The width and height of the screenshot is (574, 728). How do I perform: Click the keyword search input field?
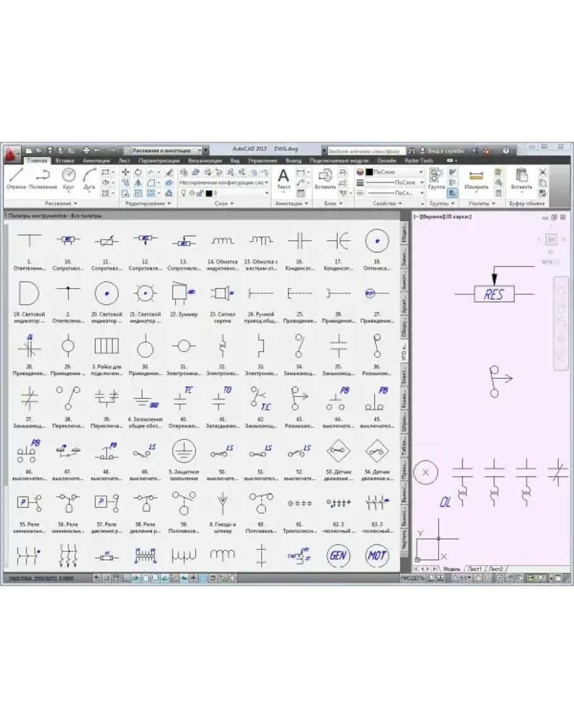coord(364,151)
